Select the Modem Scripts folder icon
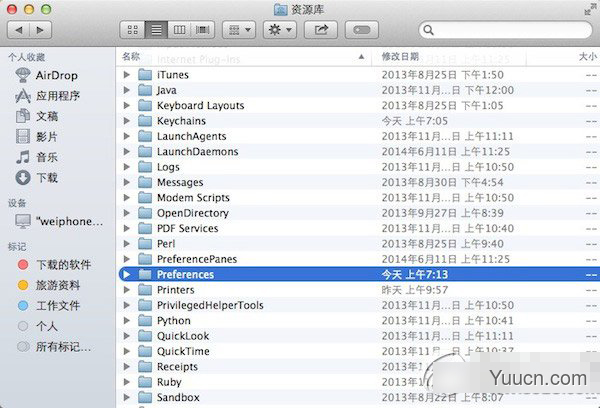Image resolution: width=600 pixels, height=408 pixels. tap(145, 197)
